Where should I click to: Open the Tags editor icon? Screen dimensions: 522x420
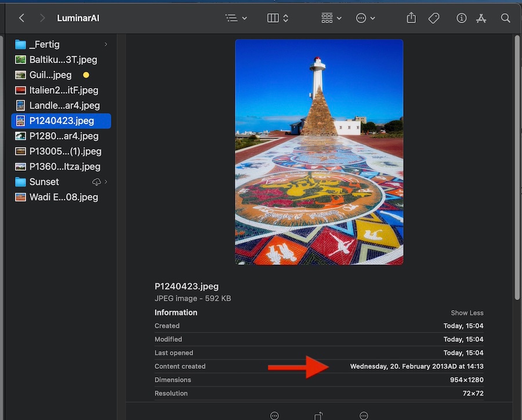[x=434, y=18]
